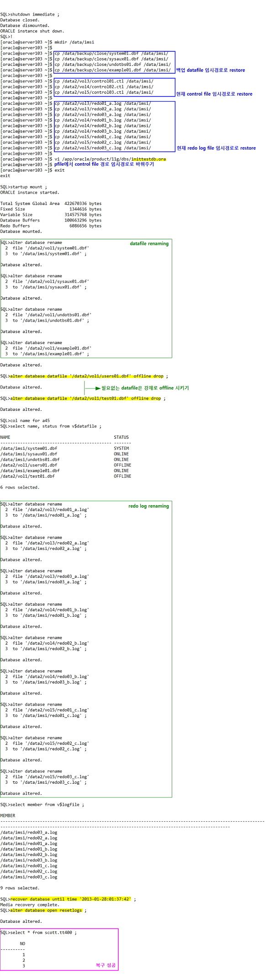The height and width of the screenshot is (980, 265).
Task: Click the 'Database mounted.' message
Action: click(x=21, y=231)
